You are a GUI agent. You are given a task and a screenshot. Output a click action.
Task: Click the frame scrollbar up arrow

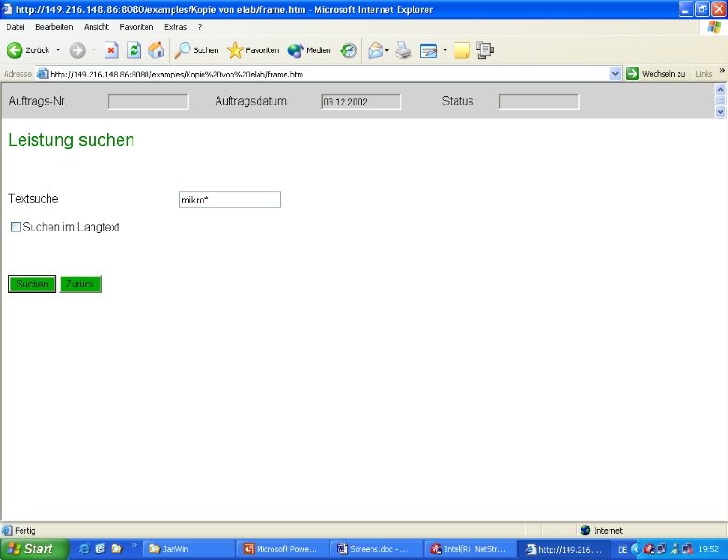(721, 90)
